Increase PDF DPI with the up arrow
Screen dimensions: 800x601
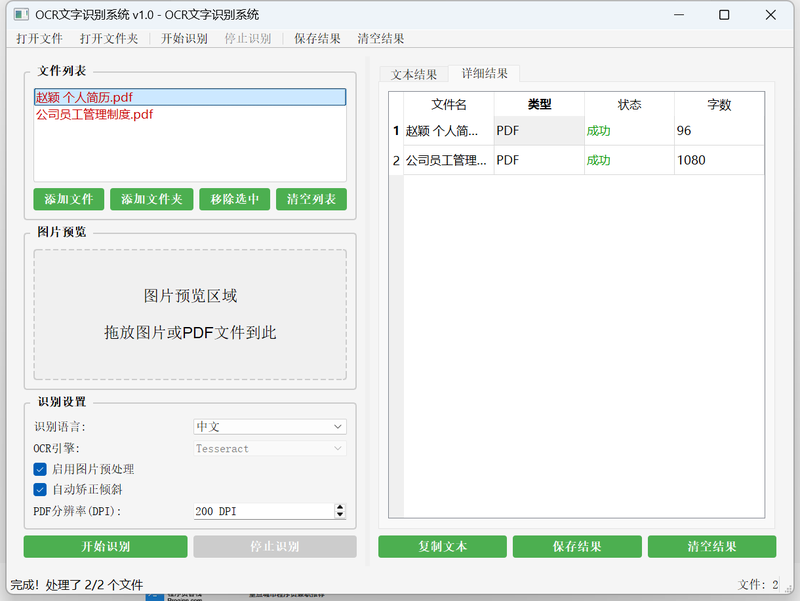340,507
